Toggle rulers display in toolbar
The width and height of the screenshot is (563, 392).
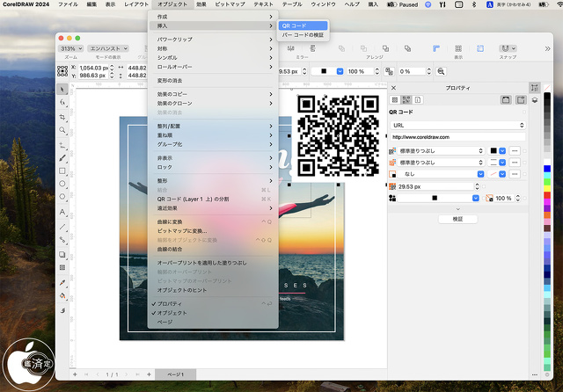(436, 48)
